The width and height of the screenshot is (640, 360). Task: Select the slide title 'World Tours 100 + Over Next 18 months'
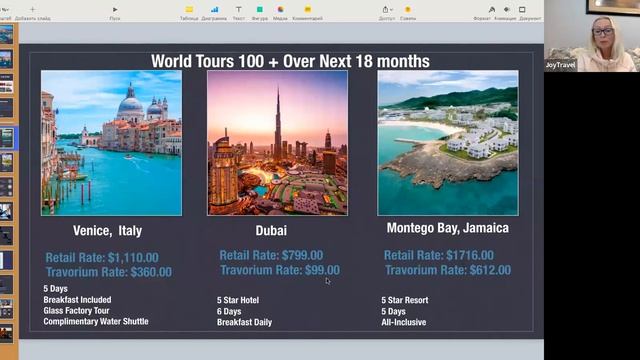(x=290, y=61)
